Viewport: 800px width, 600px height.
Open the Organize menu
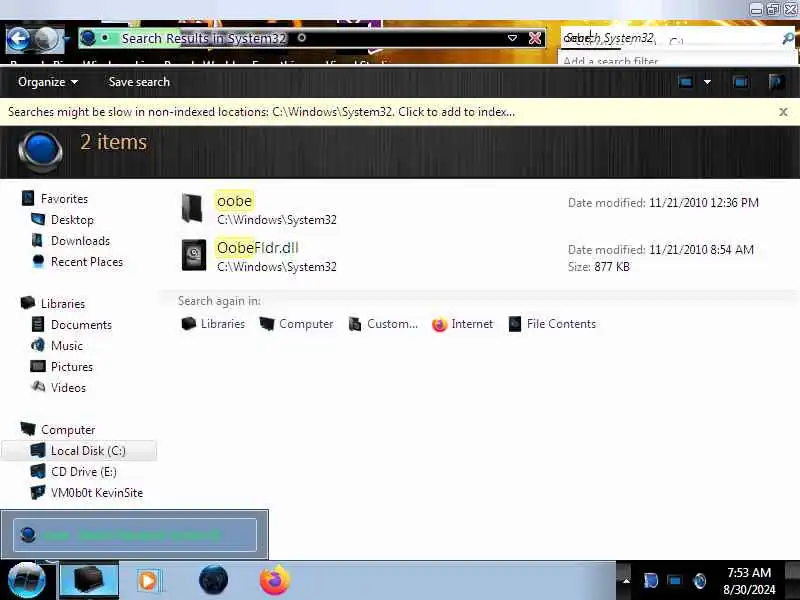(47, 82)
